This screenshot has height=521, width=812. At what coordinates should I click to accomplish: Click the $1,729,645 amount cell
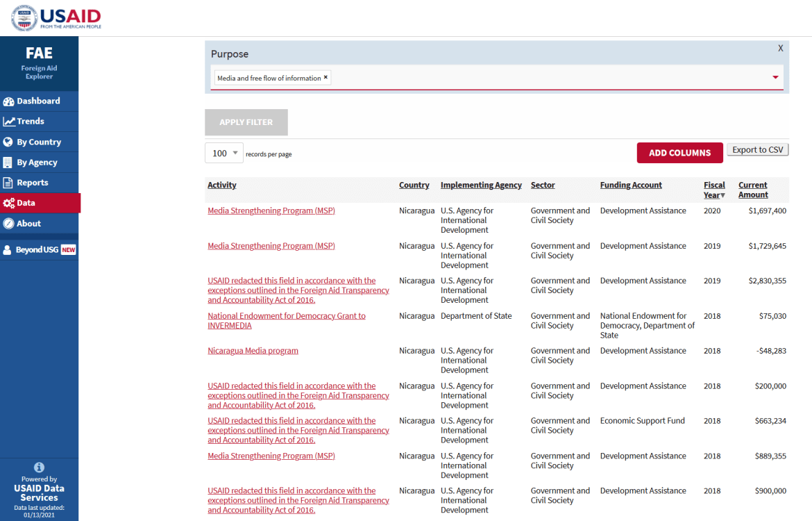point(767,246)
